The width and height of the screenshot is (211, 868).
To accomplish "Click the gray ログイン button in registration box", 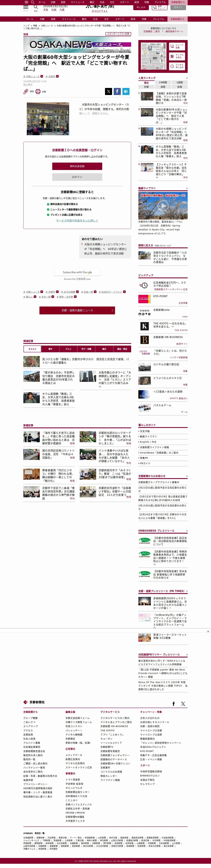I will [77, 177].
